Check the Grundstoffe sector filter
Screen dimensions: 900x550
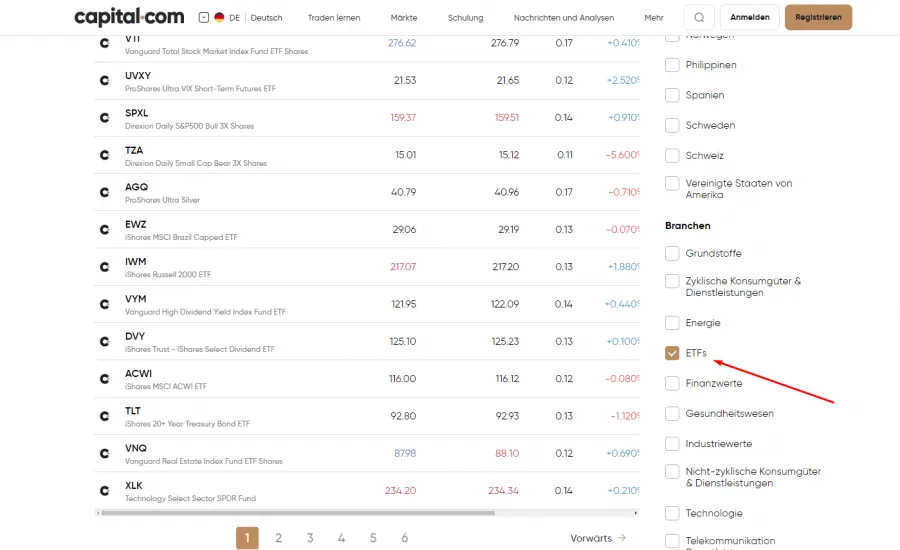pos(672,253)
